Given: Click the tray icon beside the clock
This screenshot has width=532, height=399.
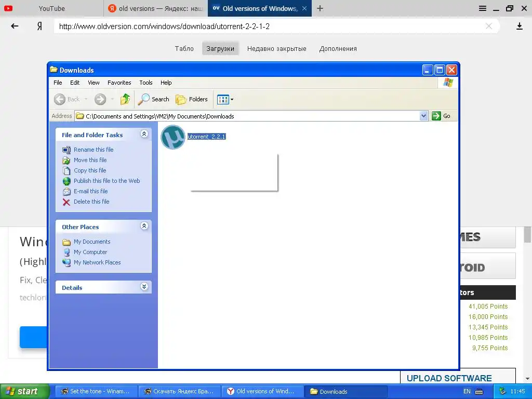Looking at the screenshot, I should pyautogui.click(x=502, y=391).
